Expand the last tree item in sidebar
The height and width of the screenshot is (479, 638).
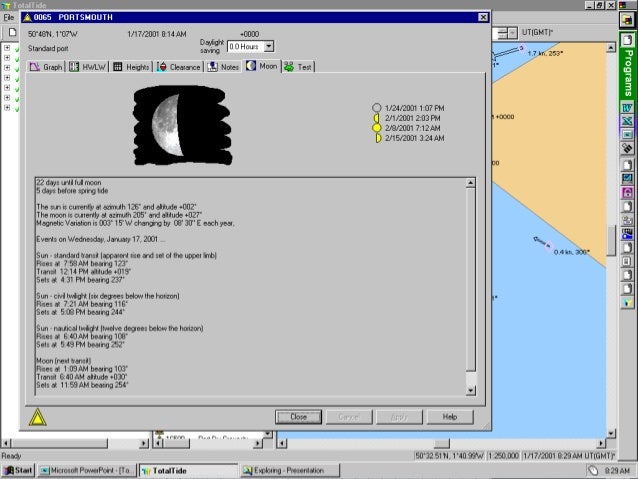point(7,107)
